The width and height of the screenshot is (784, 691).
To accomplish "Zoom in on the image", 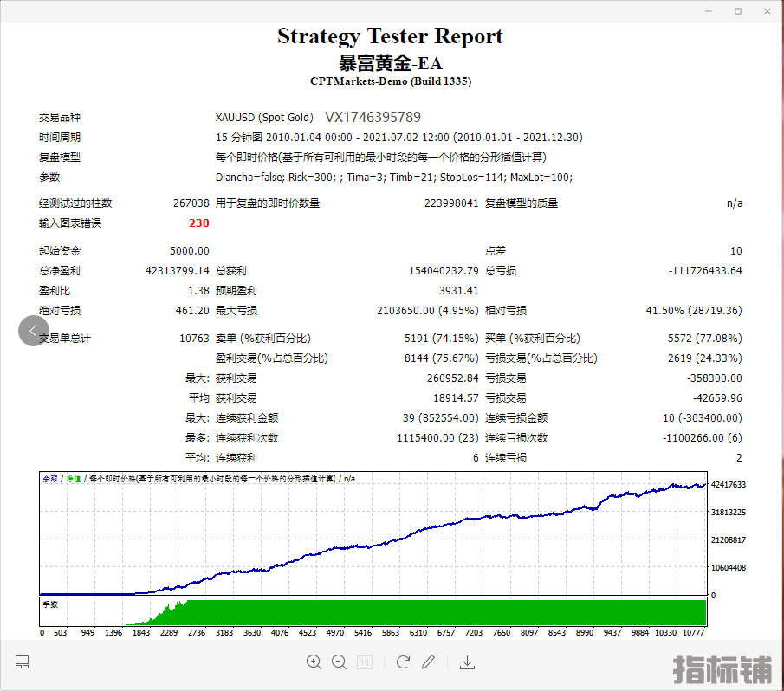I will click(314, 662).
